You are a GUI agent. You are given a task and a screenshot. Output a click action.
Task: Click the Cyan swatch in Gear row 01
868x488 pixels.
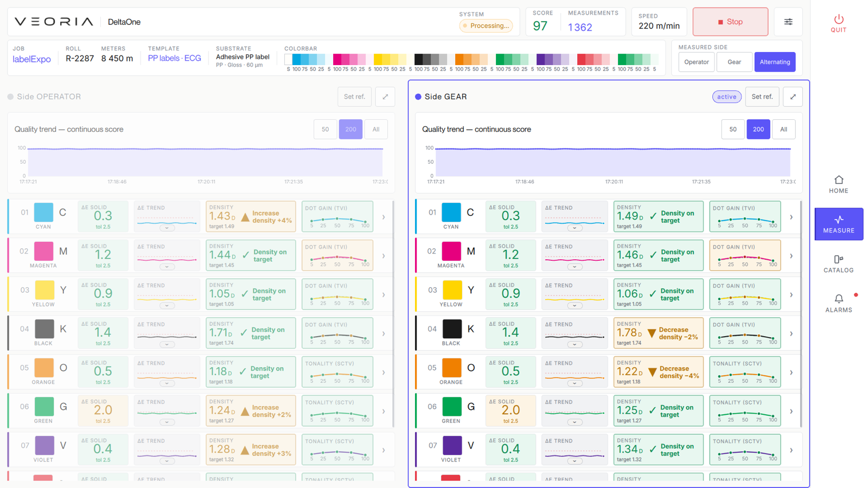click(x=451, y=213)
